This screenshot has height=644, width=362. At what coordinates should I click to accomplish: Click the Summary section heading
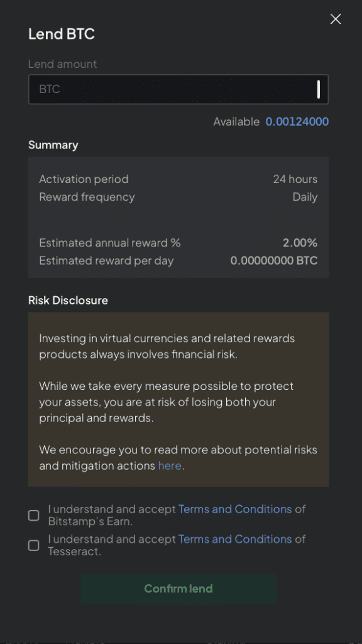(53, 145)
